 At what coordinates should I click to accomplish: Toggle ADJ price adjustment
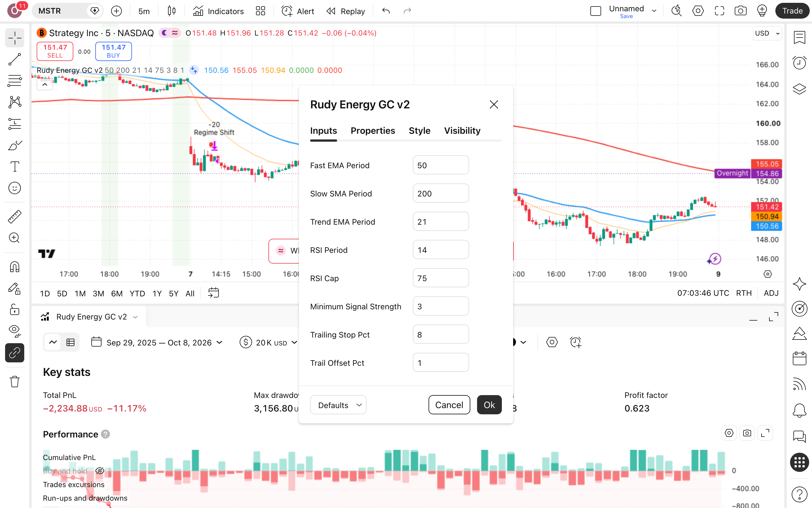771,293
